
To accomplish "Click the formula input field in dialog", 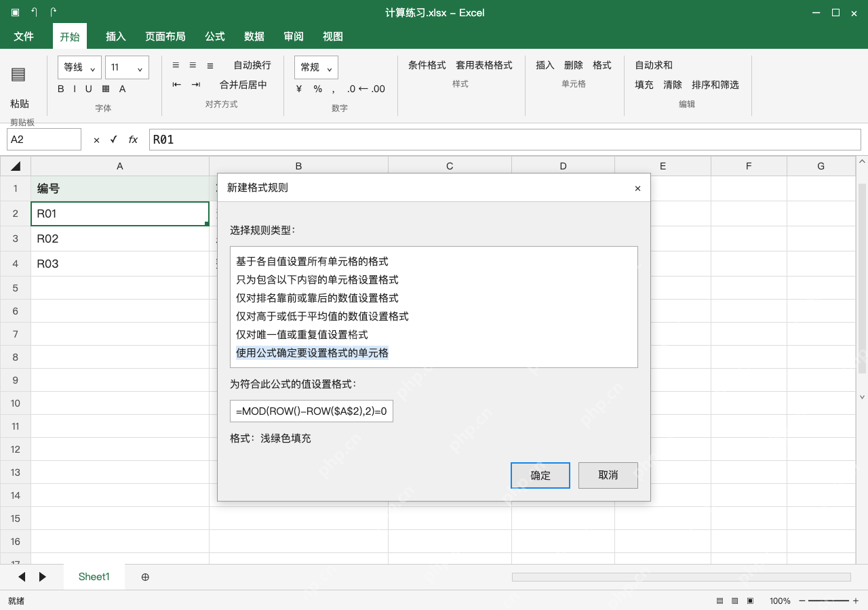I will (312, 411).
